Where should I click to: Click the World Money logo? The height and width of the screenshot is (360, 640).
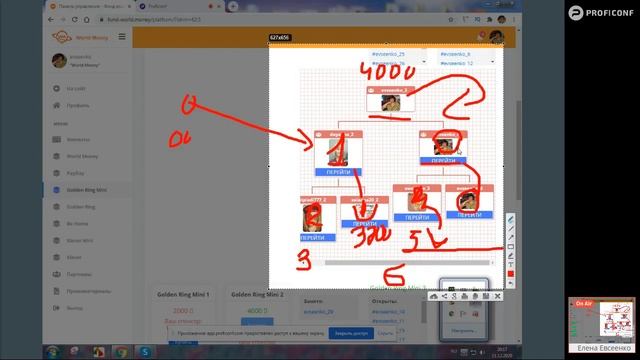tap(80, 37)
